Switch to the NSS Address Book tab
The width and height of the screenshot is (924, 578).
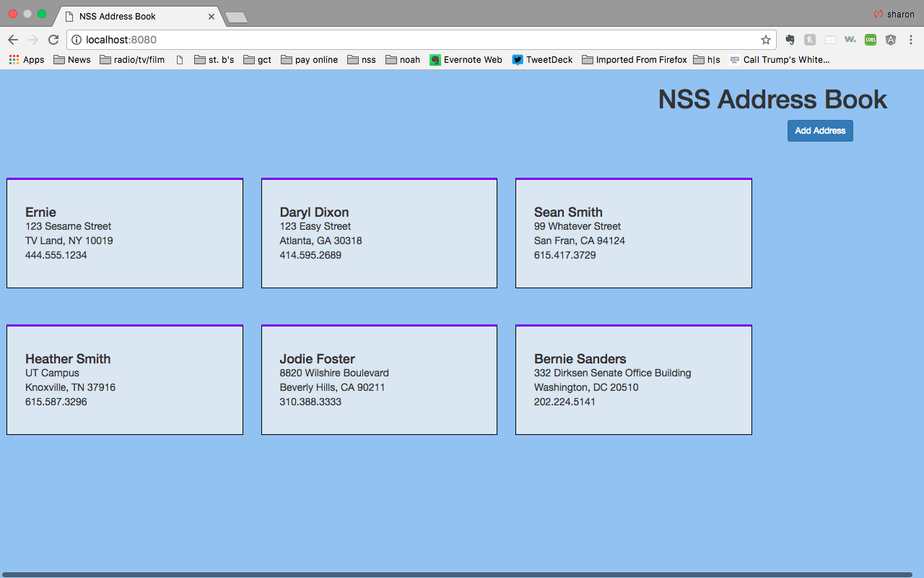tap(130, 16)
